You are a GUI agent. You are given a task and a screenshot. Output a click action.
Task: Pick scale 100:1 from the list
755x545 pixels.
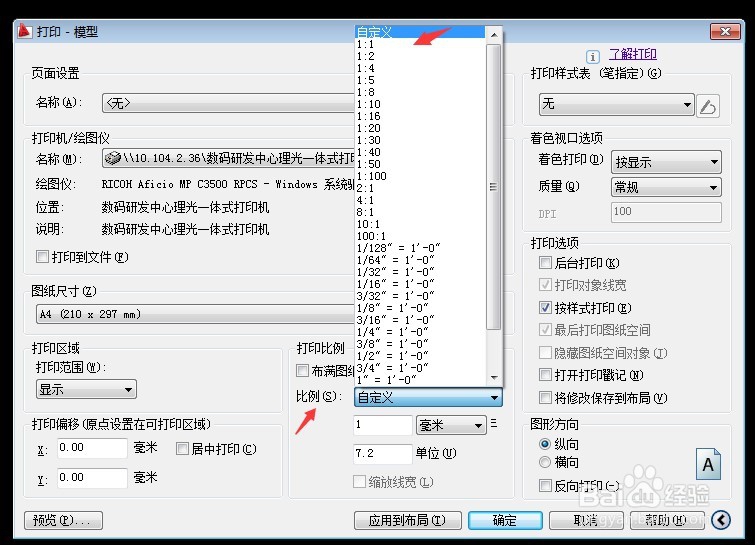(x=420, y=236)
